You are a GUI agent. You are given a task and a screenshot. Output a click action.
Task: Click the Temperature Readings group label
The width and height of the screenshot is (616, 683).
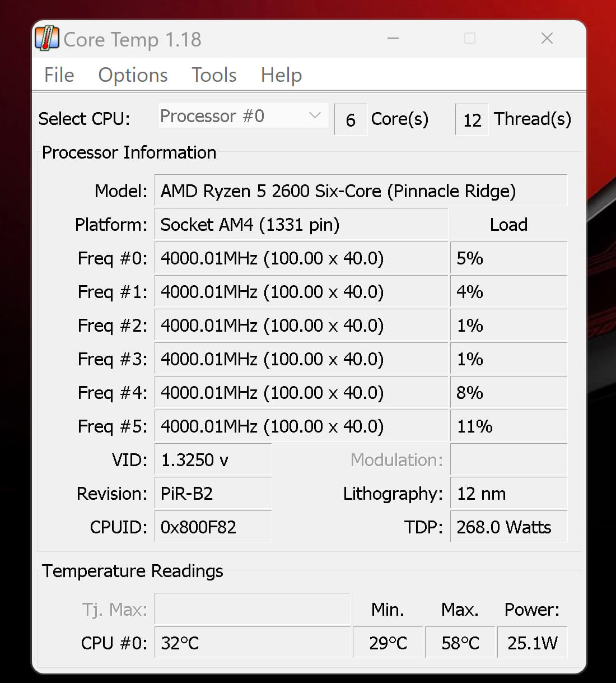(133, 571)
